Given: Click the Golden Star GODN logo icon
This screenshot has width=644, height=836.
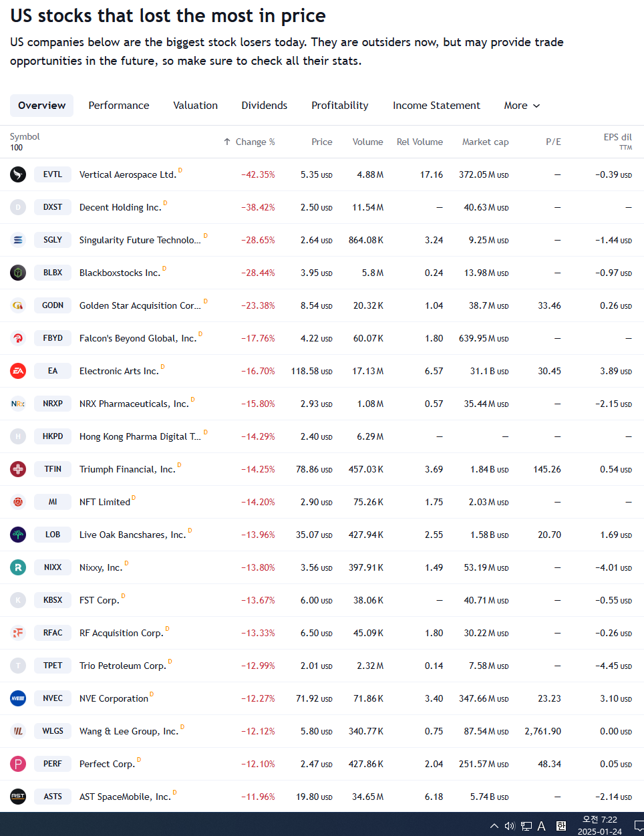Looking at the screenshot, I should coord(18,305).
